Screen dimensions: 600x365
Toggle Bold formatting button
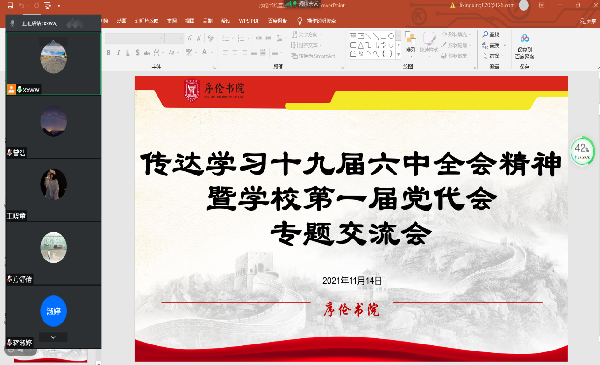[109, 52]
